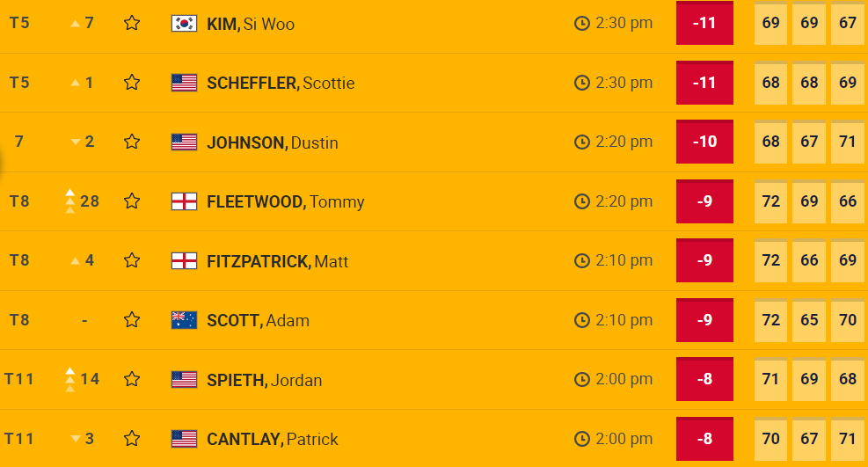Click clock icon beside Johnson's 2:20 pm
Image resolution: width=868 pixels, height=467 pixels.
click(x=581, y=142)
